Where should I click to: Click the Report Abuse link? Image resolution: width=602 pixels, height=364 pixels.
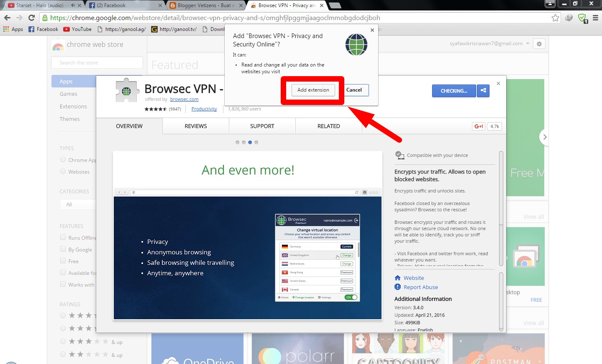(x=420, y=287)
